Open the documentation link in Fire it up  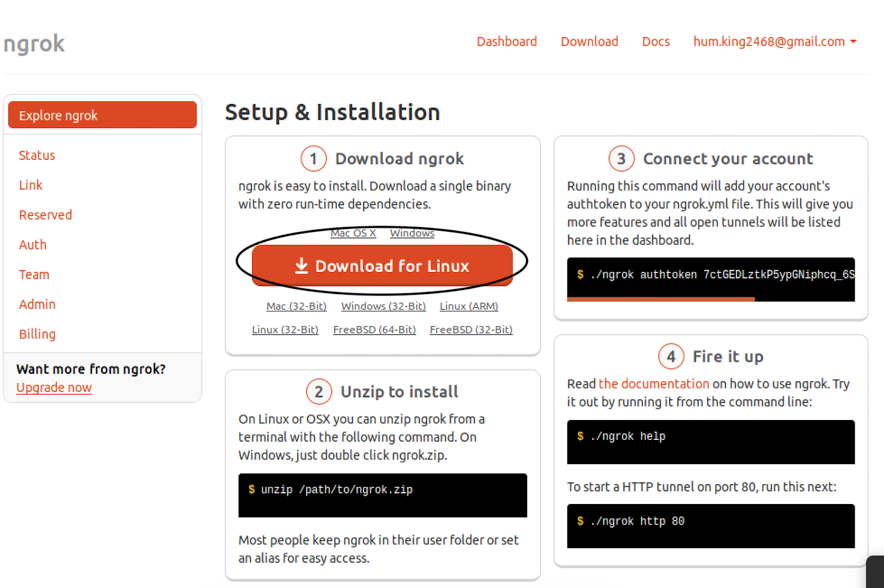(x=654, y=384)
